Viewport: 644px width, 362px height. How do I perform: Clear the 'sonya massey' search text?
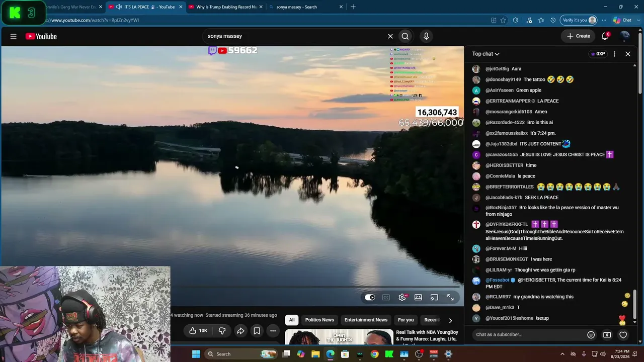click(390, 36)
